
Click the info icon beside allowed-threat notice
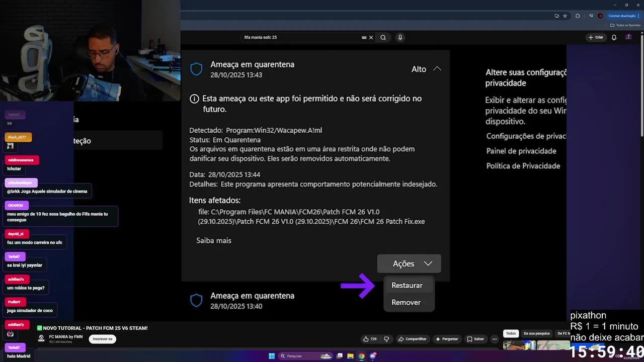click(194, 99)
